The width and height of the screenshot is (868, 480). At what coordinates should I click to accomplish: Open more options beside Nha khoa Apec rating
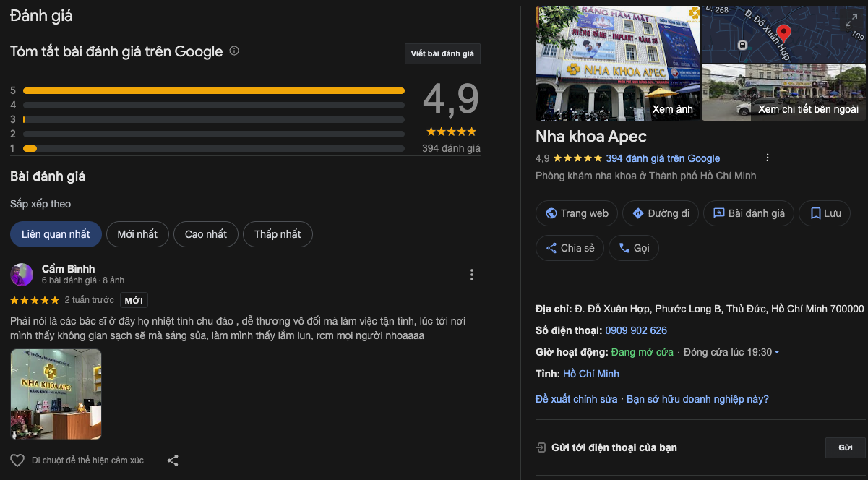(x=768, y=158)
